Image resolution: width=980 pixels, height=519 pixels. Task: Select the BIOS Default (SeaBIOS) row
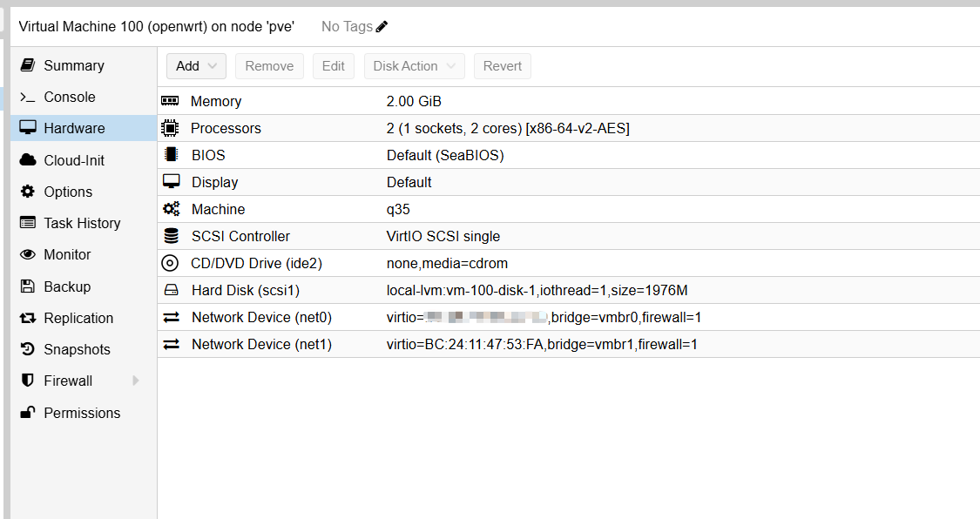445,155
